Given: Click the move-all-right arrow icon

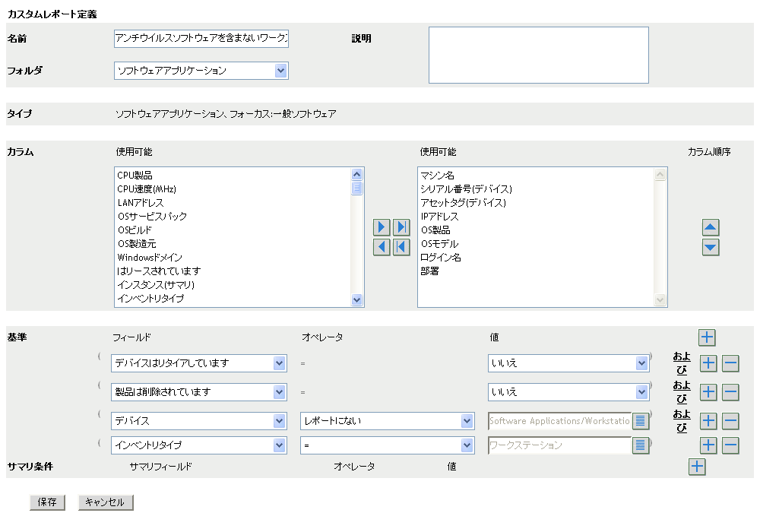Looking at the screenshot, I should (401, 227).
